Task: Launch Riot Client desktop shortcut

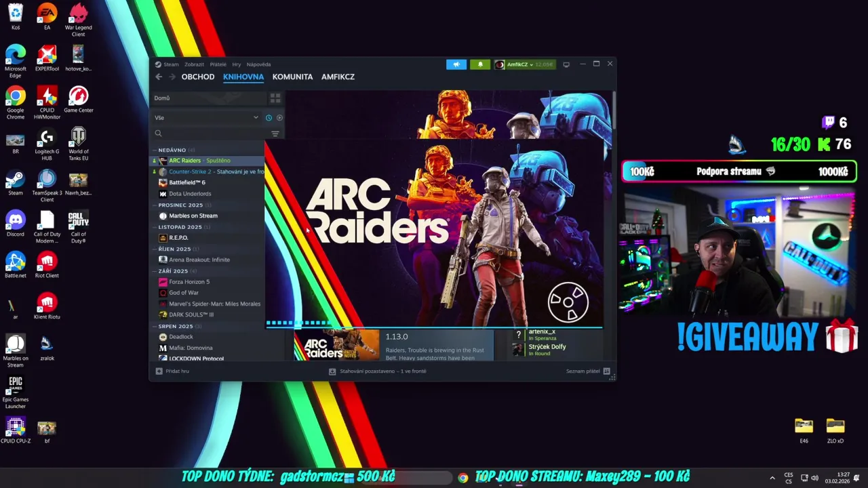Action: [47, 264]
